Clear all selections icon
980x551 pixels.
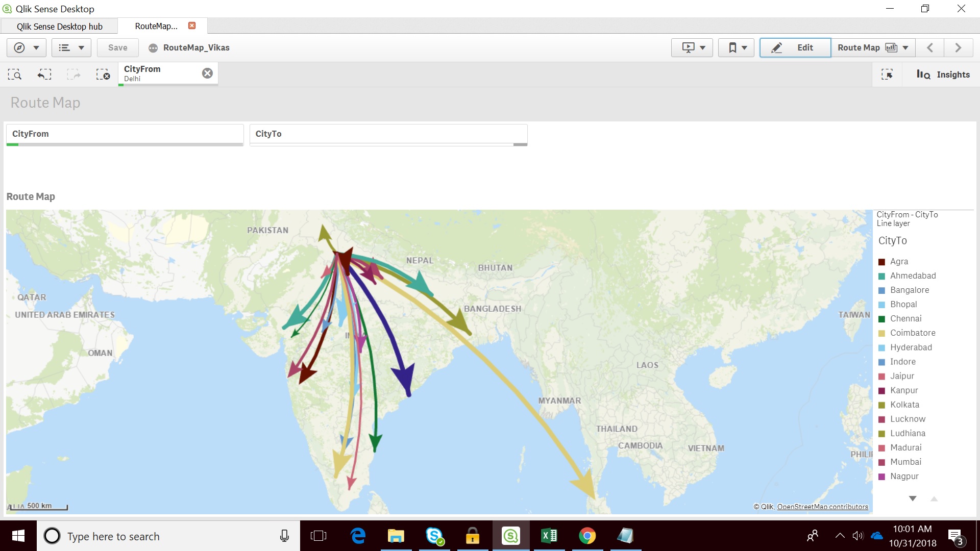pos(103,74)
